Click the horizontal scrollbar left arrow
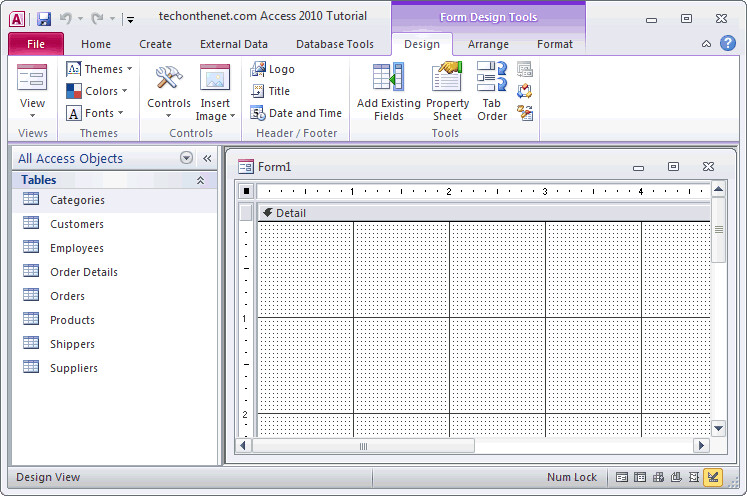 [x=243, y=446]
